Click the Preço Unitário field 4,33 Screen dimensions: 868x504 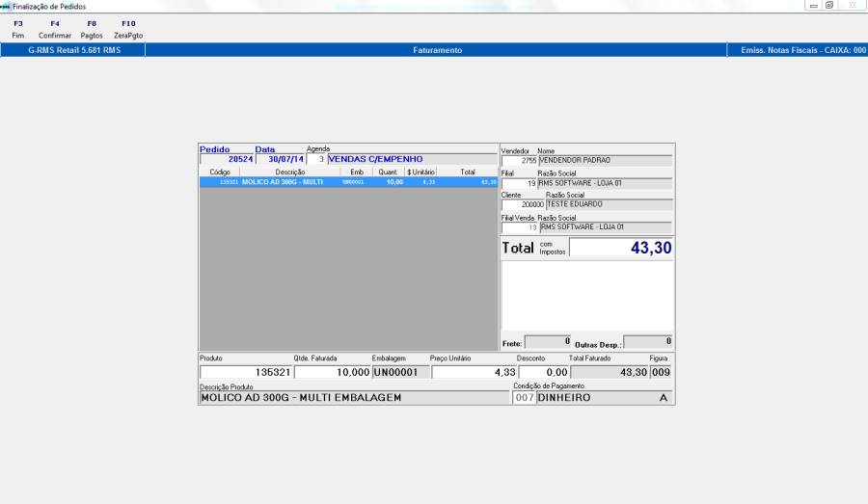[x=474, y=372]
